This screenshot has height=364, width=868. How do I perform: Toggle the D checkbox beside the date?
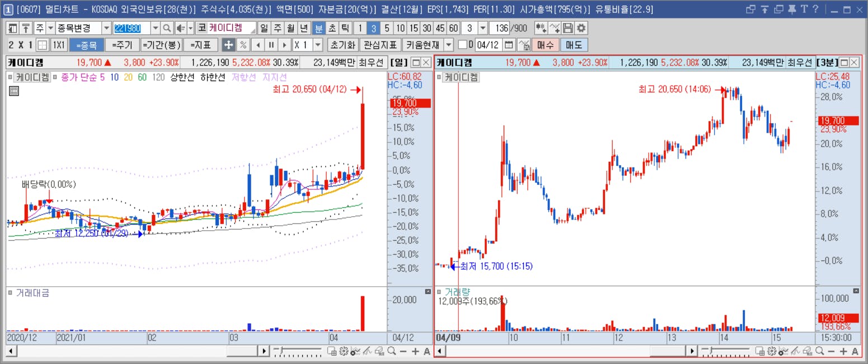click(x=462, y=45)
